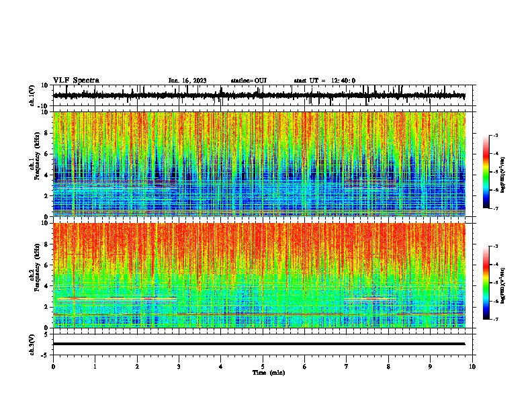The image size is (532, 411).
Task: Click the time axis tick label "9"
Action: 430,367
